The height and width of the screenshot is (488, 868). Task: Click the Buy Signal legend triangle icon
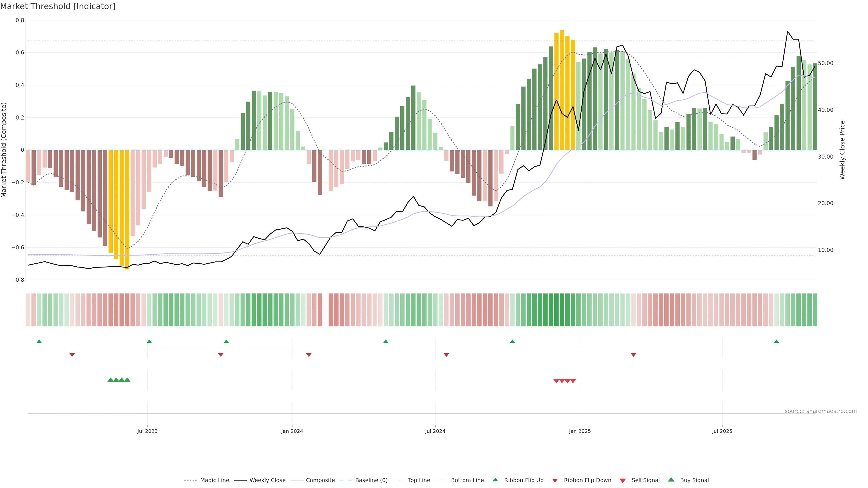point(671,480)
